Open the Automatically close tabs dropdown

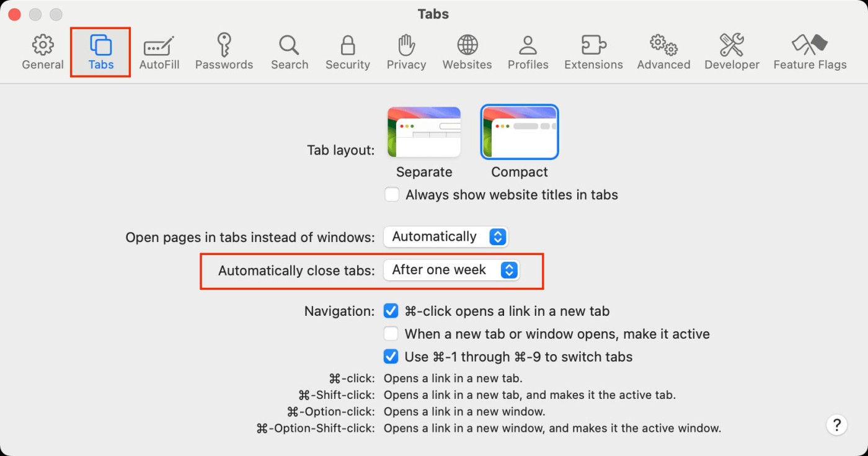click(451, 270)
